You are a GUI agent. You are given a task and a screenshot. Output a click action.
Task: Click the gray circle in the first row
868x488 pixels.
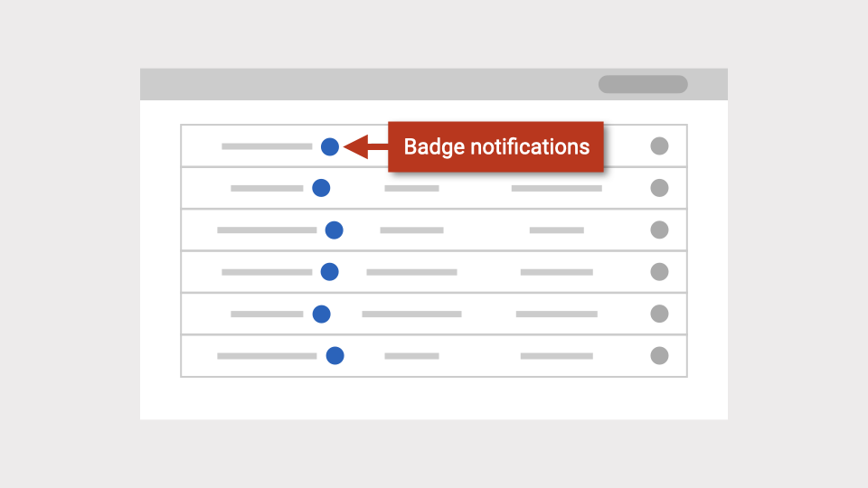[659, 146]
